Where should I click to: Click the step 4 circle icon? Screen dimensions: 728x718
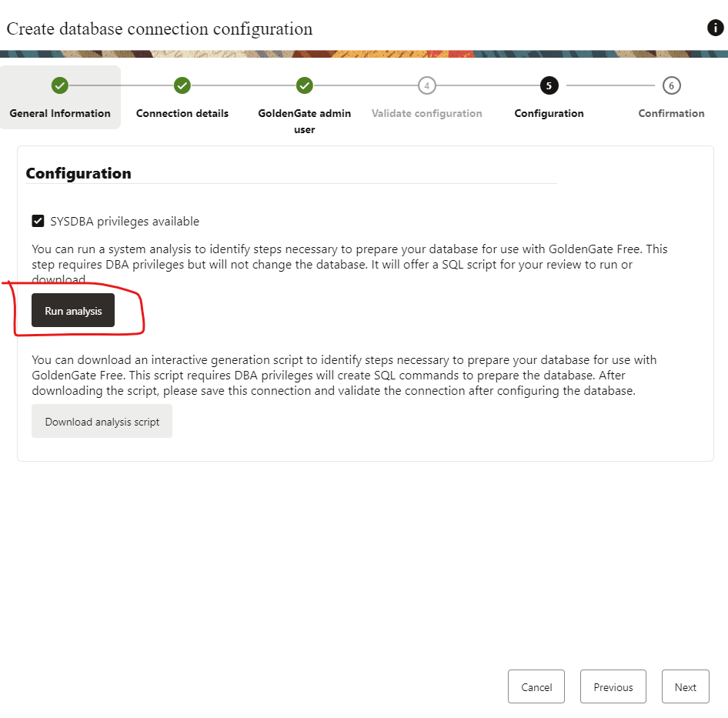coord(427,85)
